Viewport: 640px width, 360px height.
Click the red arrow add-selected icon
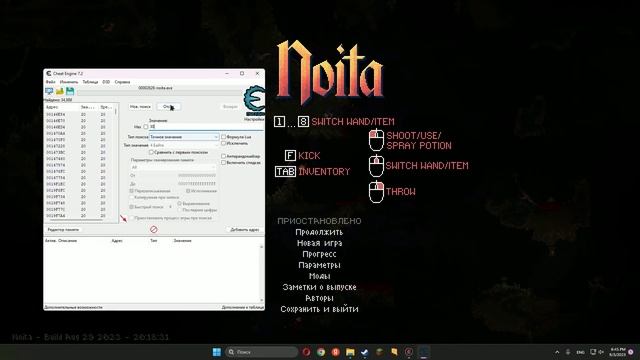pyautogui.click(x=123, y=218)
